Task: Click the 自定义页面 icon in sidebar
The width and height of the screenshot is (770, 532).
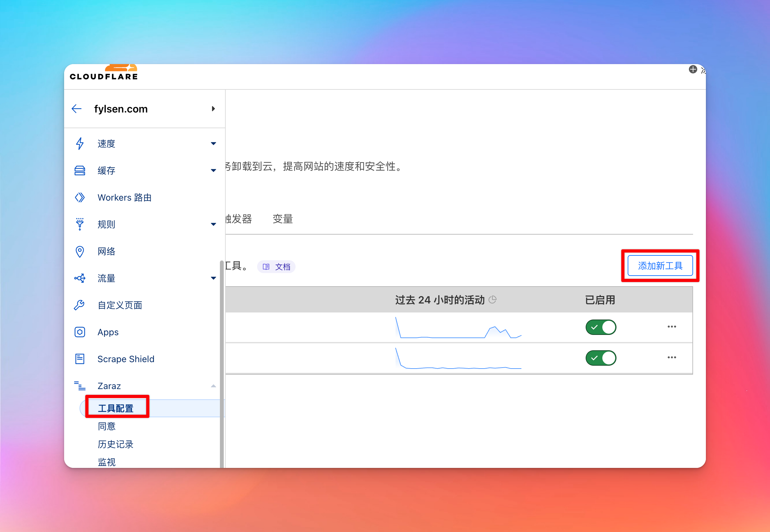Action: tap(80, 305)
